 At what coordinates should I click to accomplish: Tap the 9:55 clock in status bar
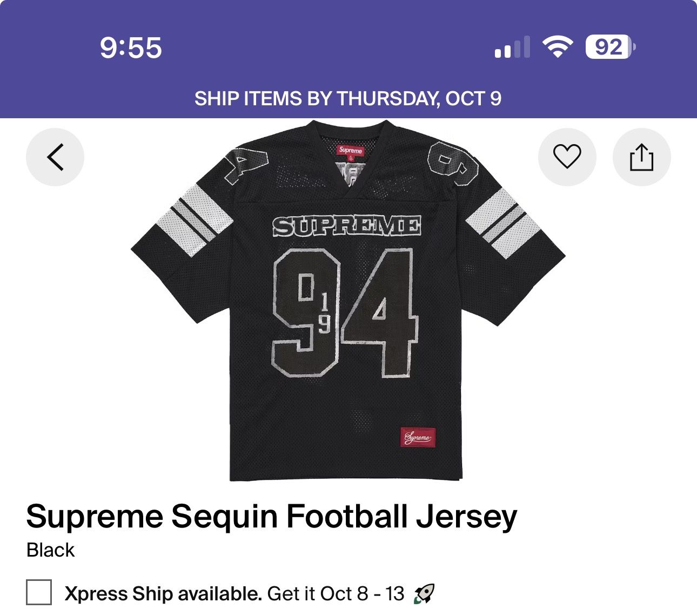(131, 48)
